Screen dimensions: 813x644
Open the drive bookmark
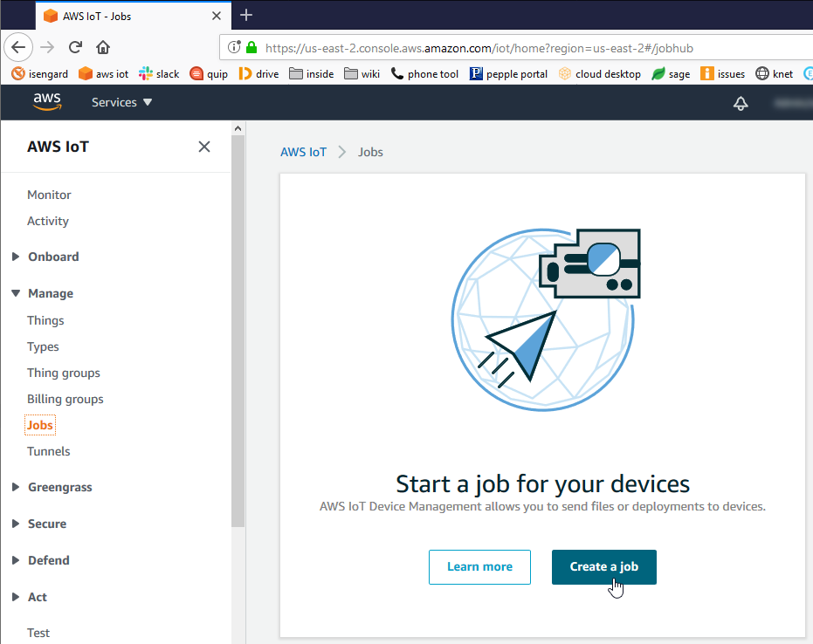[x=258, y=74]
